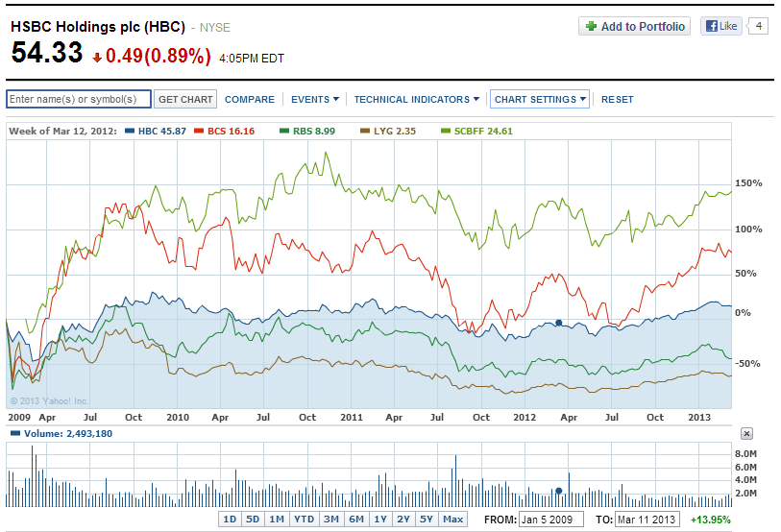Click the blue data point marker on HBC line
Image resolution: width=781 pixels, height=532 pixels.
[558, 323]
